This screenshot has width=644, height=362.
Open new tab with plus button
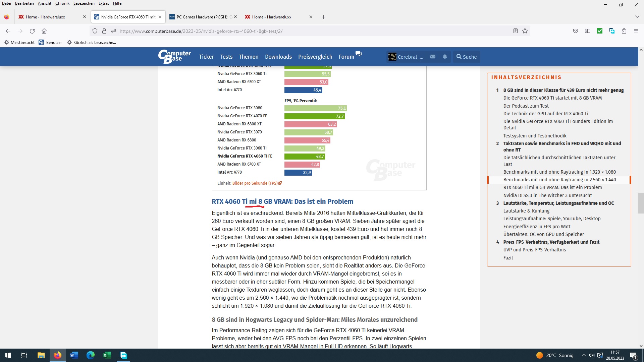tap(323, 17)
